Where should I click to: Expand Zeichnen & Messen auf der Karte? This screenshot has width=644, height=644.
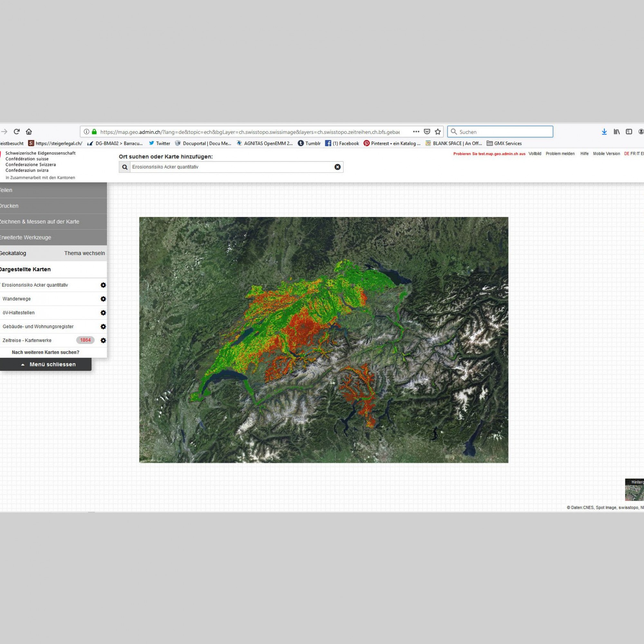[x=53, y=222]
